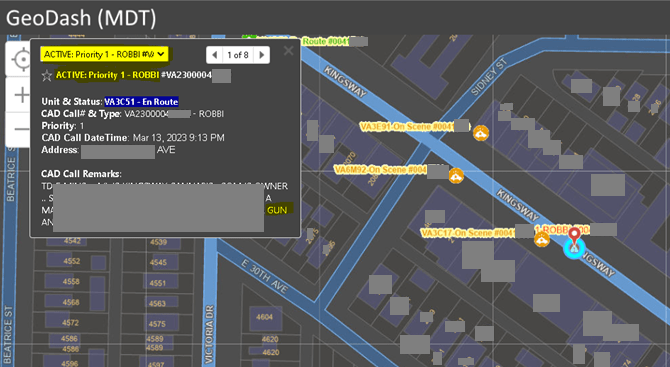Select the VA3C51 - En Route unit status

click(141, 102)
